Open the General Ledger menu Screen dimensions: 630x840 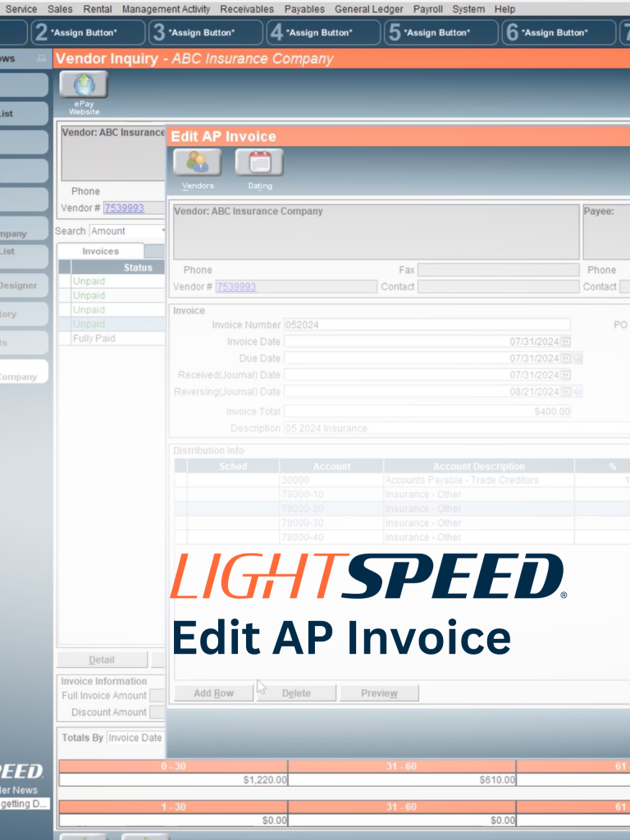pos(368,9)
